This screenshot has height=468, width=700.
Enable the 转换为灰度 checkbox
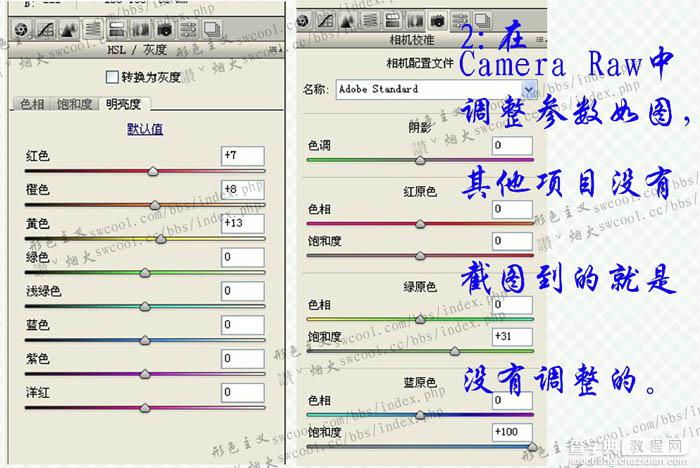click(111, 77)
